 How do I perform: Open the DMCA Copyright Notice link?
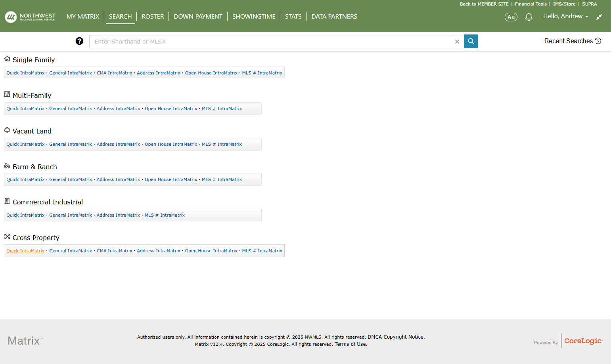396,337
